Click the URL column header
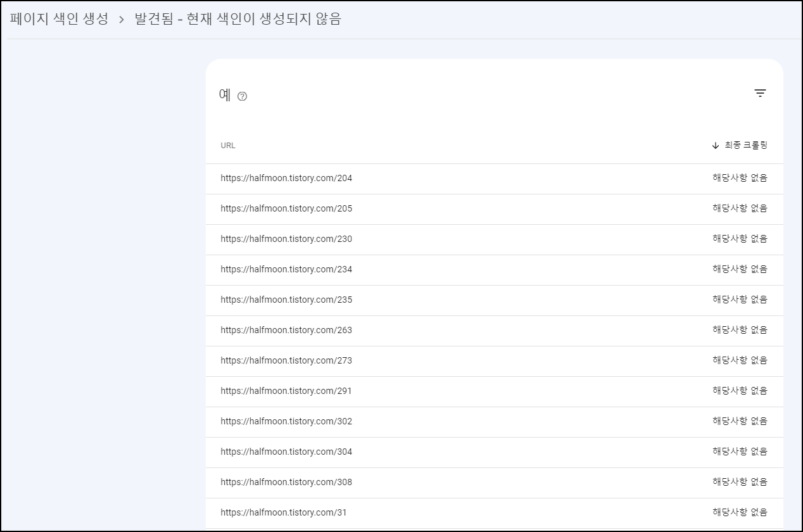Screen dimensions: 803x532 click(x=228, y=146)
